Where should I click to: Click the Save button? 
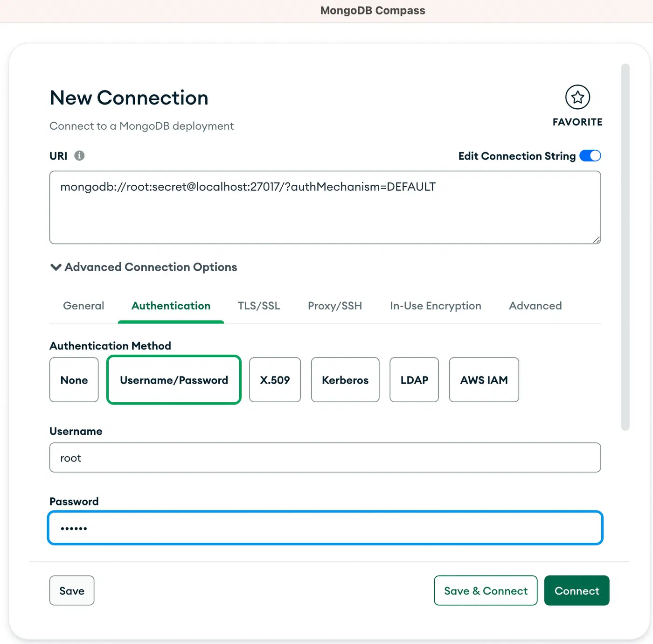coord(72,590)
